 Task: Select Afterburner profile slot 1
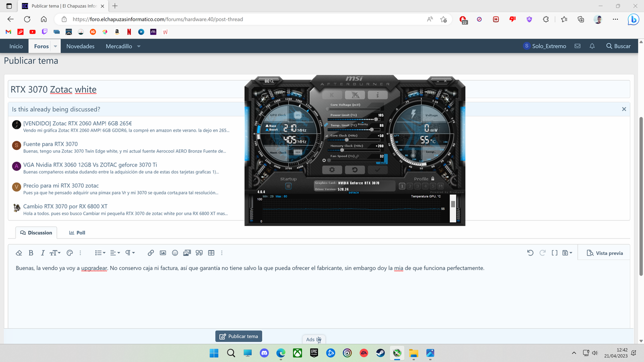(402, 187)
